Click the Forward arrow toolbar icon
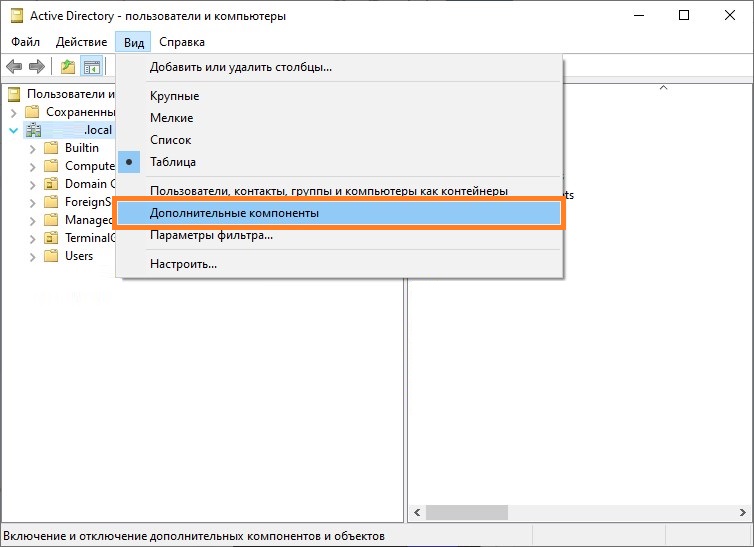754x547 pixels. coord(37,67)
